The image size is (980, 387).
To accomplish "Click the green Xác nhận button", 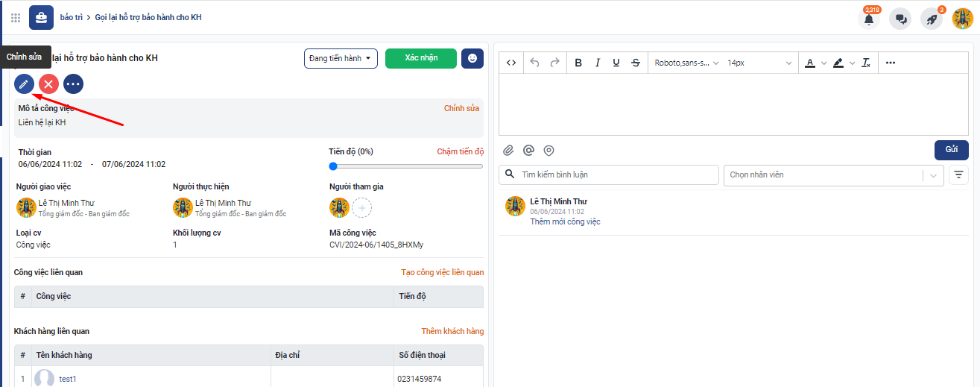I will point(421,58).
